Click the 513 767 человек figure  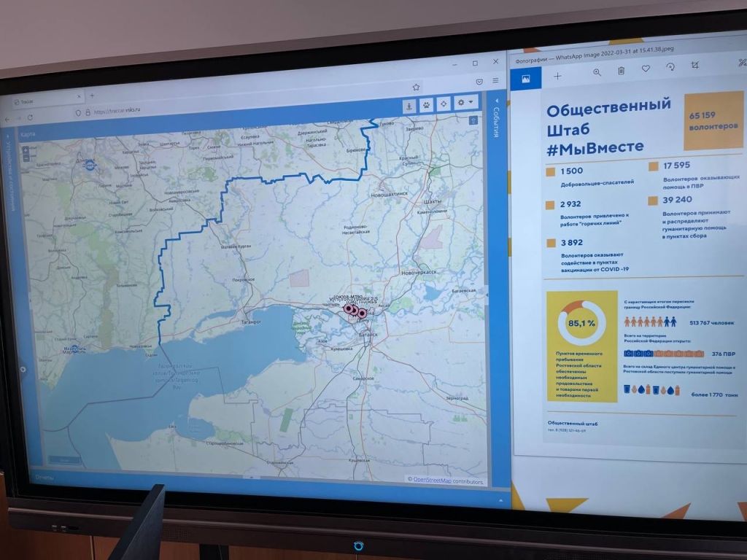coord(712,323)
